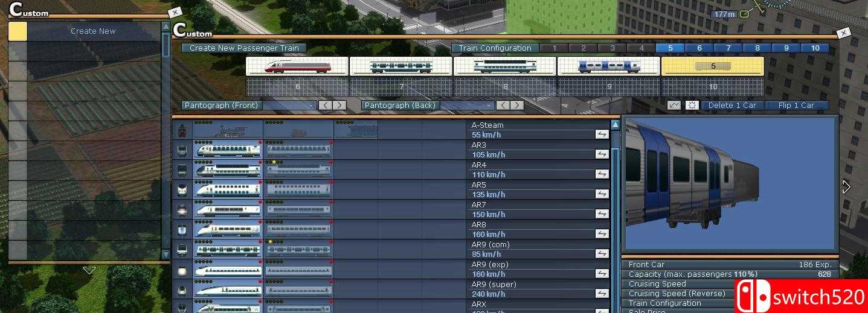868x313 pixels.
Task: Select the A-Steam locomotive type icon
Action: pyautogui.click(x=182, y=130)
